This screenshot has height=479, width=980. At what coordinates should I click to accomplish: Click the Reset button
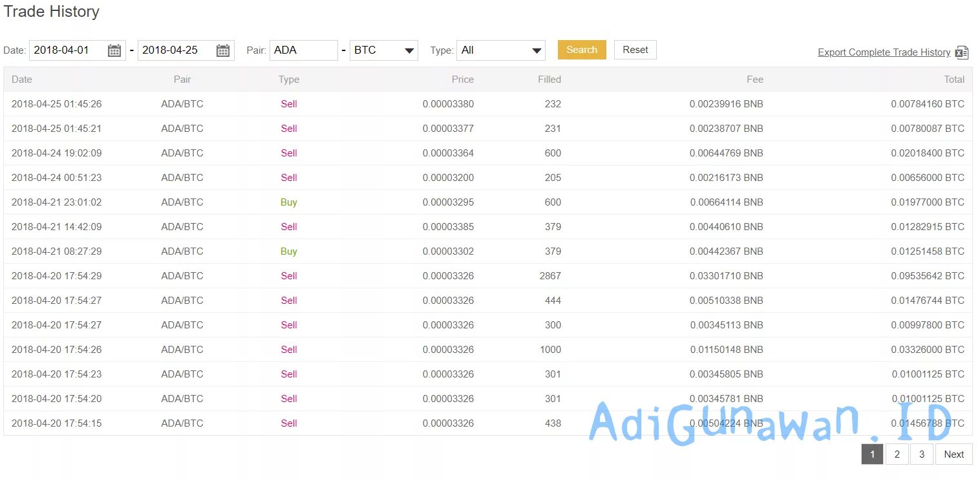(635, 50)
